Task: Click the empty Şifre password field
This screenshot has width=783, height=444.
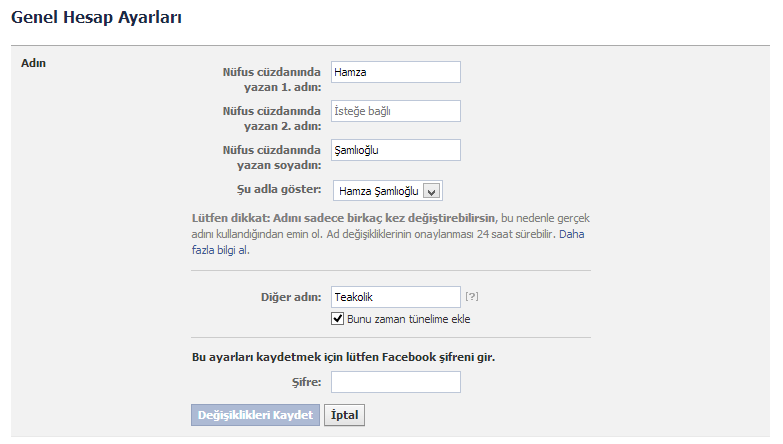Action: pyautogui.click(x=395, y=382)
